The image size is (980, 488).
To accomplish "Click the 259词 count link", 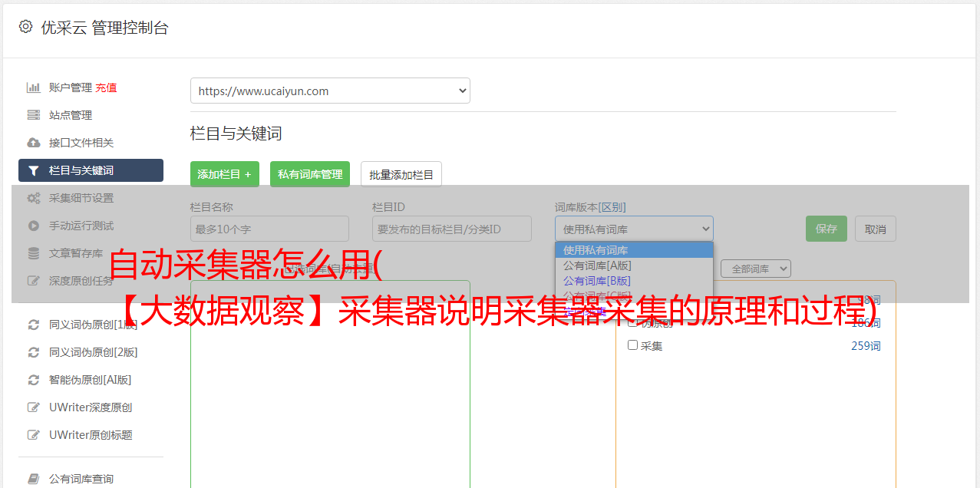I will click(x=866, y=346).
